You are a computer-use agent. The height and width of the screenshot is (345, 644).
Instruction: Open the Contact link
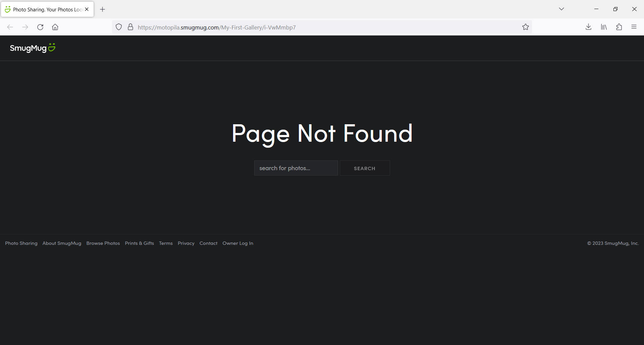tap(208, 243)
